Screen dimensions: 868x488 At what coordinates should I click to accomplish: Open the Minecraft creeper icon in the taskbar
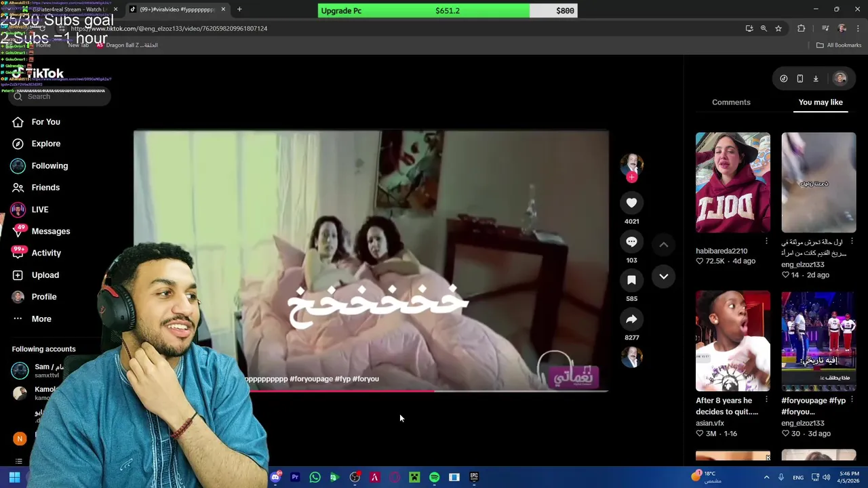[414, 477]
